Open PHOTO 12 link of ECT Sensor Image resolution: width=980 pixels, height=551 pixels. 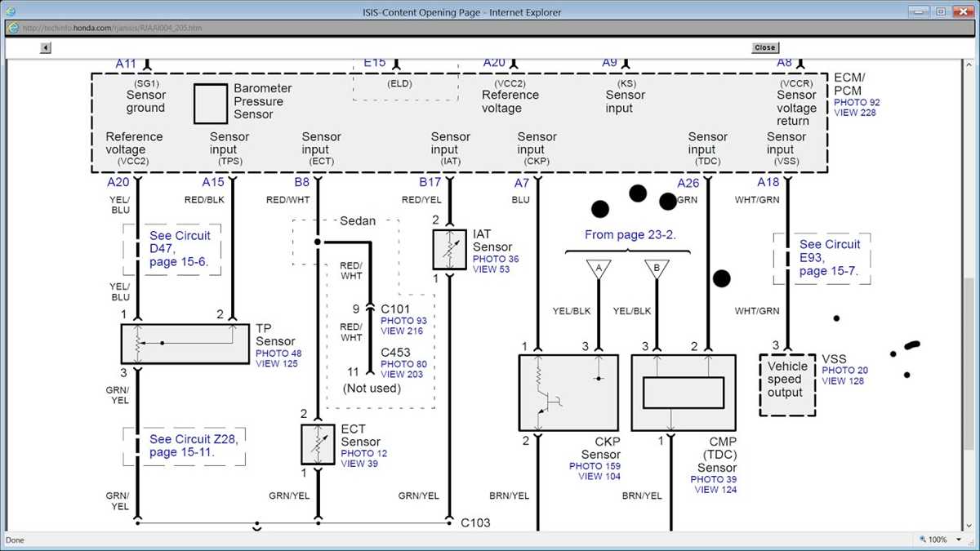point(364,453)
